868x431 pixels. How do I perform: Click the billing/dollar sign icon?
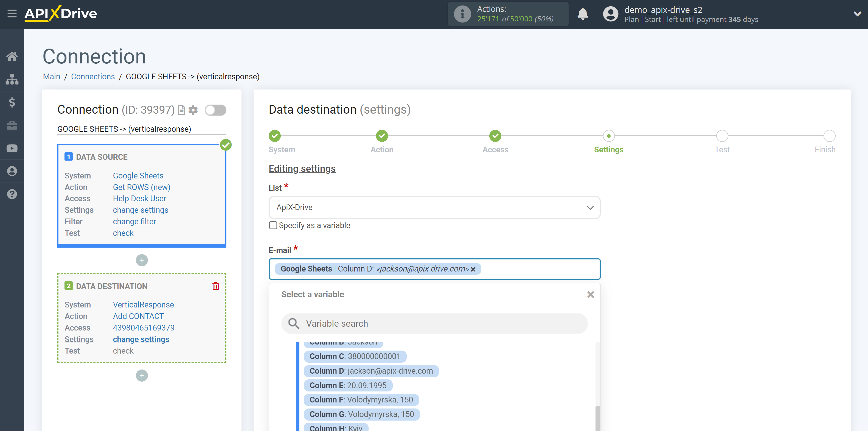pyautogui.click(x=12, y=102)
